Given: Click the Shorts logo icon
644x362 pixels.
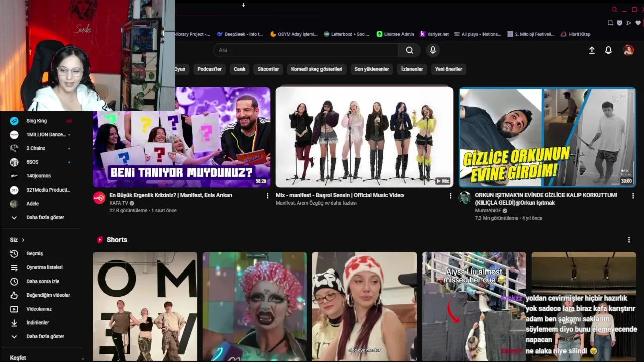Looking at the screenshot, I should [100, 240].
